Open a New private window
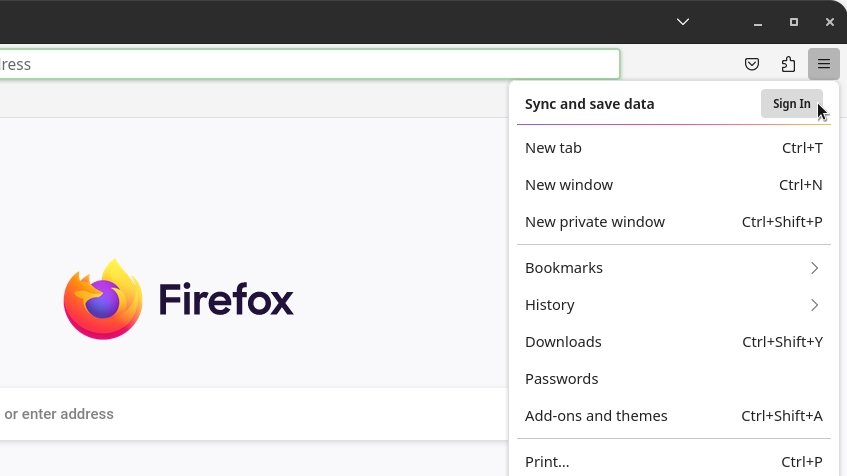Viewport: 847px width, 476px height. pos(674,222)
